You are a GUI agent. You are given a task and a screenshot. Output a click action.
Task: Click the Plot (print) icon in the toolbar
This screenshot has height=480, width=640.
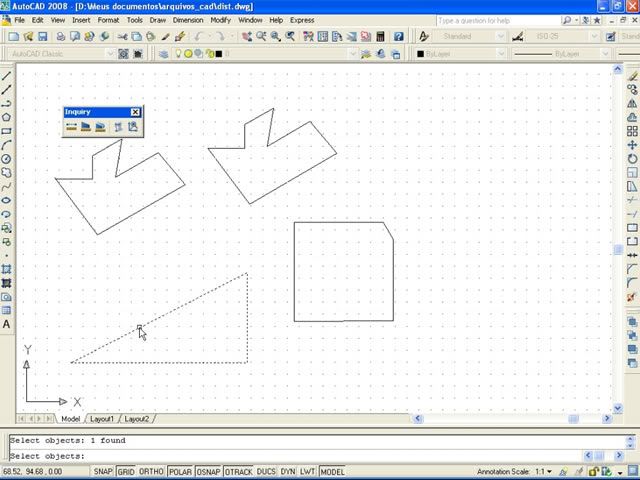(61, 37)
